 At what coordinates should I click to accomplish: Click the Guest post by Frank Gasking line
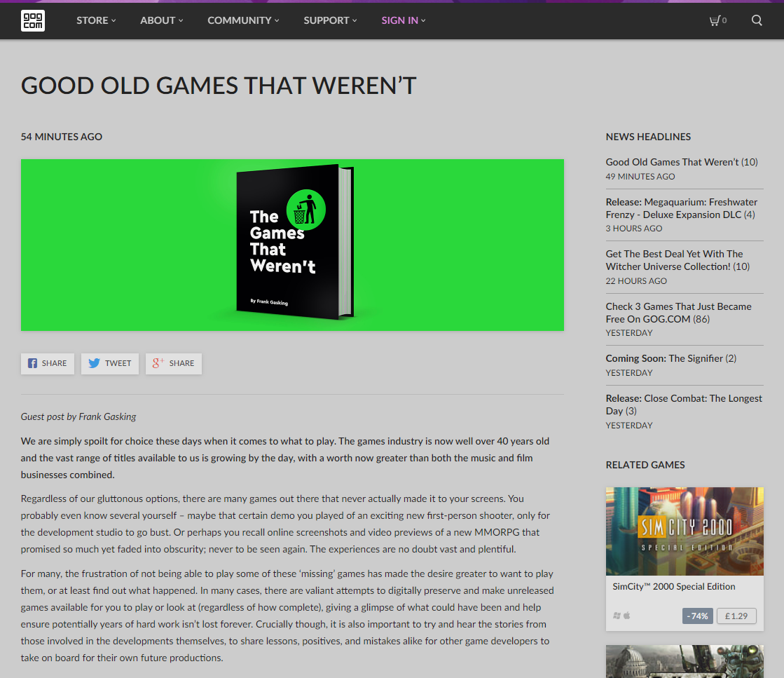click(78, 416)
